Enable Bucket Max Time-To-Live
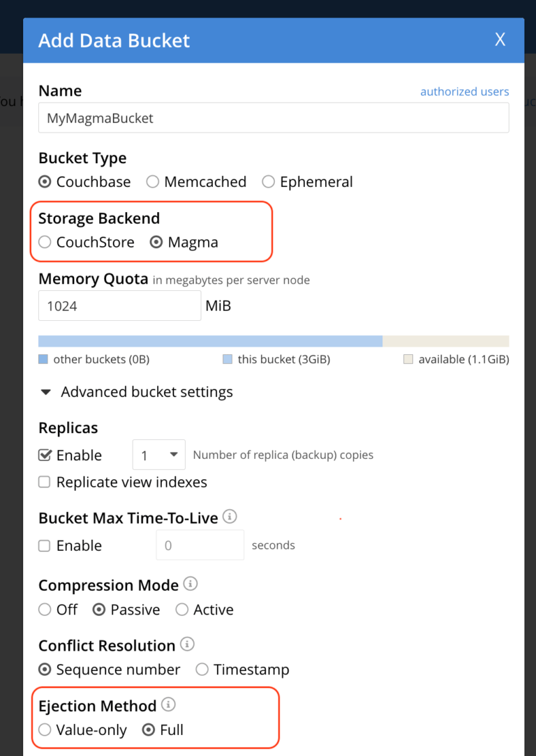The width and height of the screenshot is (536, 756). click(43, 545)
